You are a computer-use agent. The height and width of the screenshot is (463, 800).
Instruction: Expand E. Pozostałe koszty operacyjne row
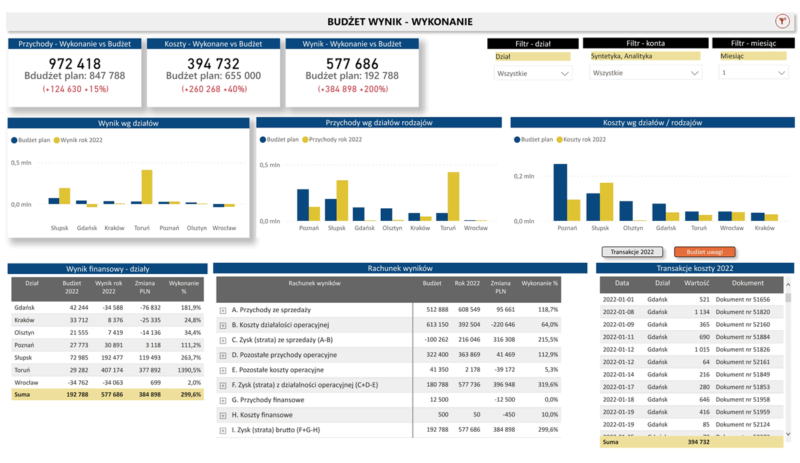(223, 370)
